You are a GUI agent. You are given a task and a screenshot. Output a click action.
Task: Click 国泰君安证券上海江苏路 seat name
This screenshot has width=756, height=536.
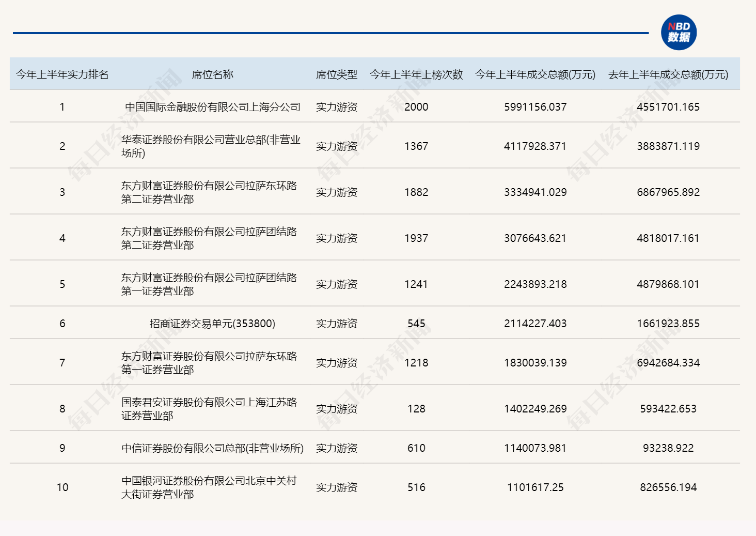click(209, 409)
